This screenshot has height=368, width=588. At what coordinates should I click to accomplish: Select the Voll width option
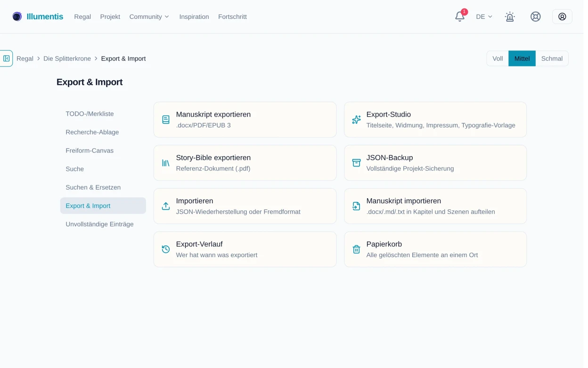click(x=498, y=59)
